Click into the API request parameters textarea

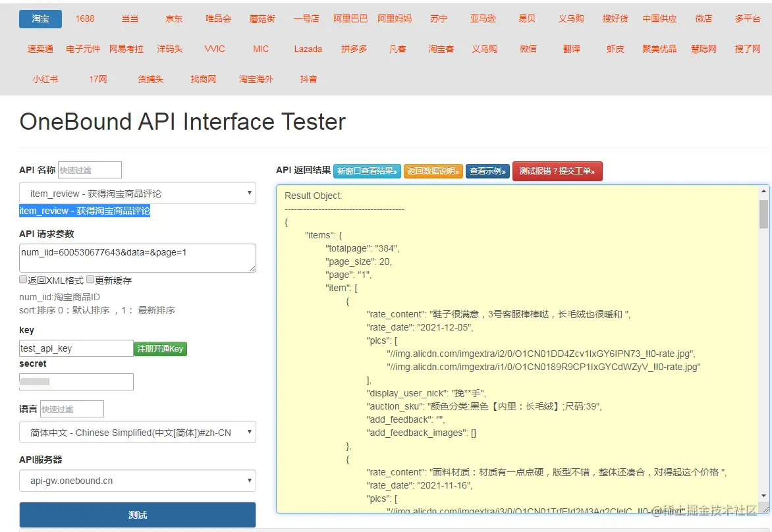[x=138, y=258]
